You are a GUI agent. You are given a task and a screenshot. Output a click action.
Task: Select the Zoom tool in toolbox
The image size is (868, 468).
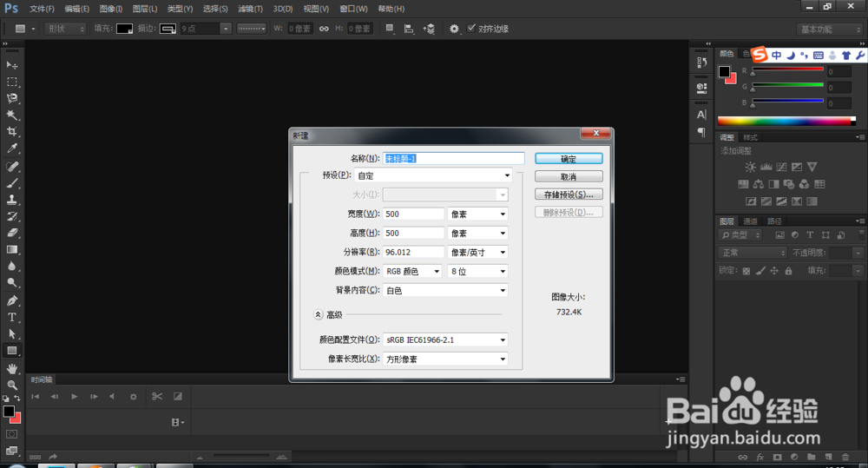(x=11, y=385)
